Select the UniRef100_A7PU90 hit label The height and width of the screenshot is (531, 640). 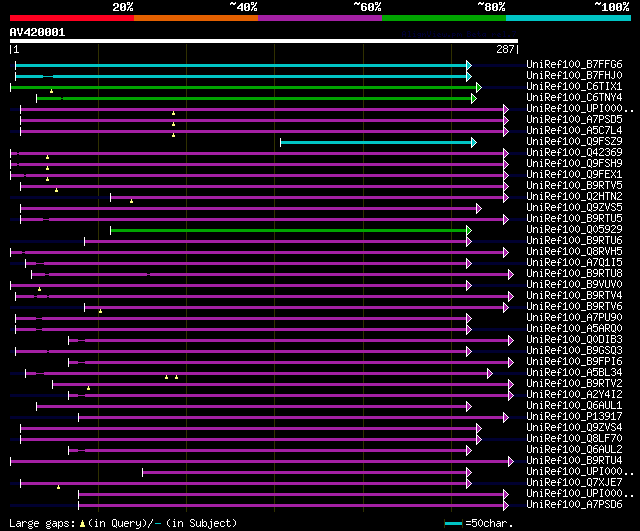tap(574, 318)
